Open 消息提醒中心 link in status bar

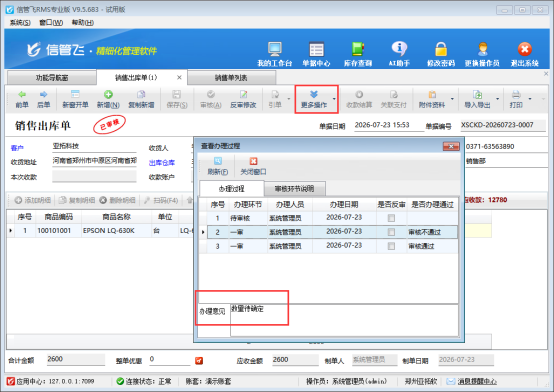[x=477, y=381]
